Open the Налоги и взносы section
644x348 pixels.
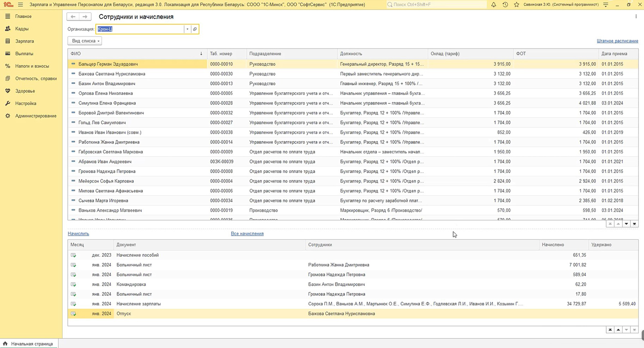[32, 66]
